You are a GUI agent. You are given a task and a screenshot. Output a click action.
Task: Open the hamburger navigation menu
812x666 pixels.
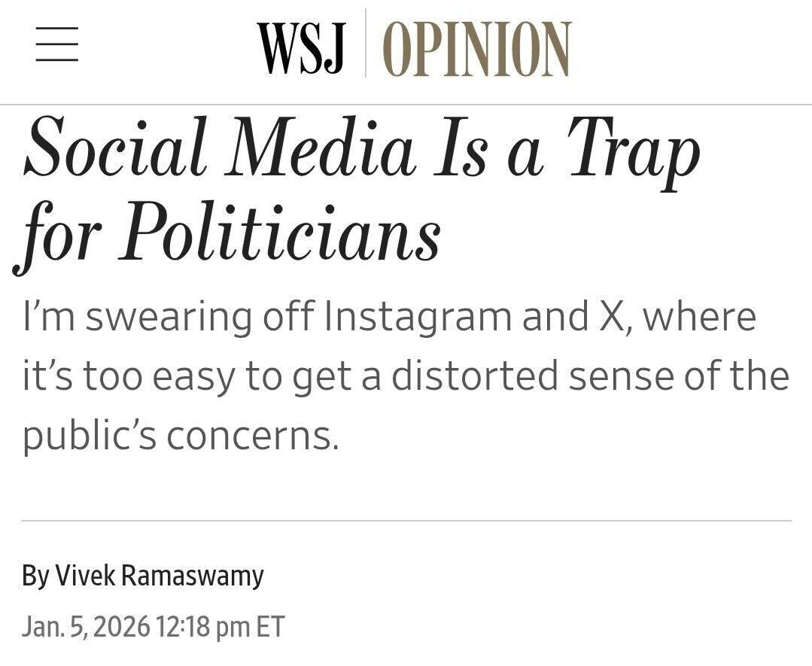(57, 44)
